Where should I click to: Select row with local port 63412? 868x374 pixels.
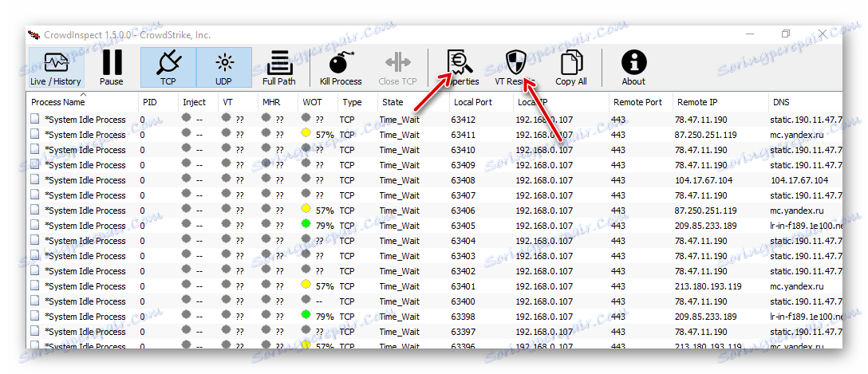pyautogui.click(x=435, y=120)
